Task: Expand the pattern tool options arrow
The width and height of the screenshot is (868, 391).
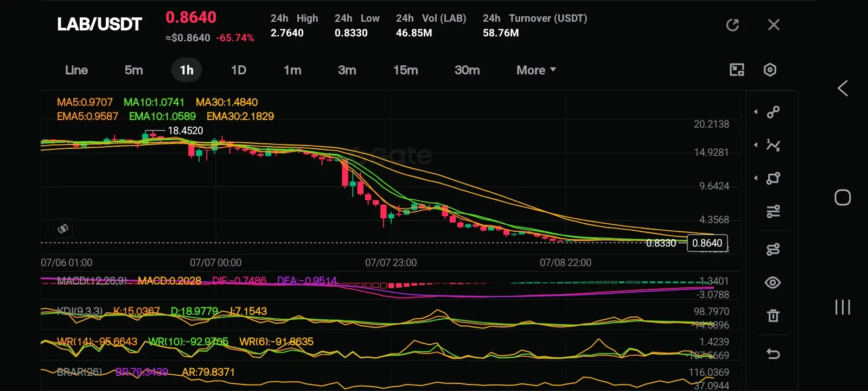Action: point(756,145)
